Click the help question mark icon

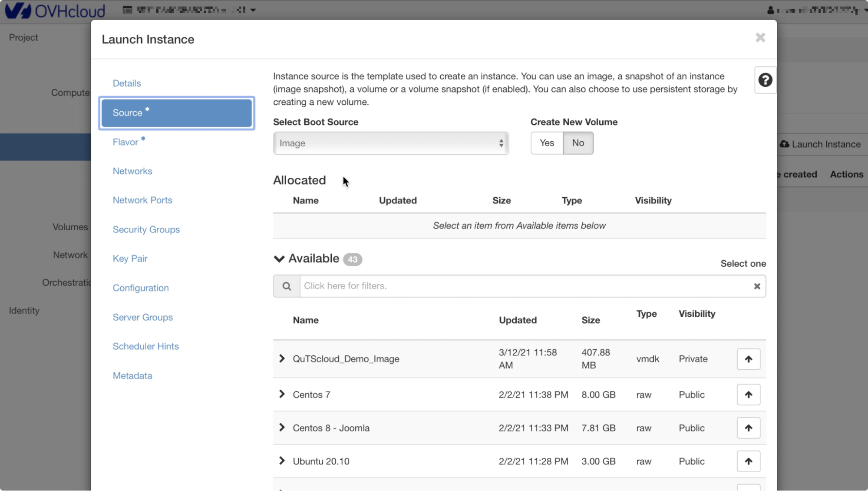[765, 80]
